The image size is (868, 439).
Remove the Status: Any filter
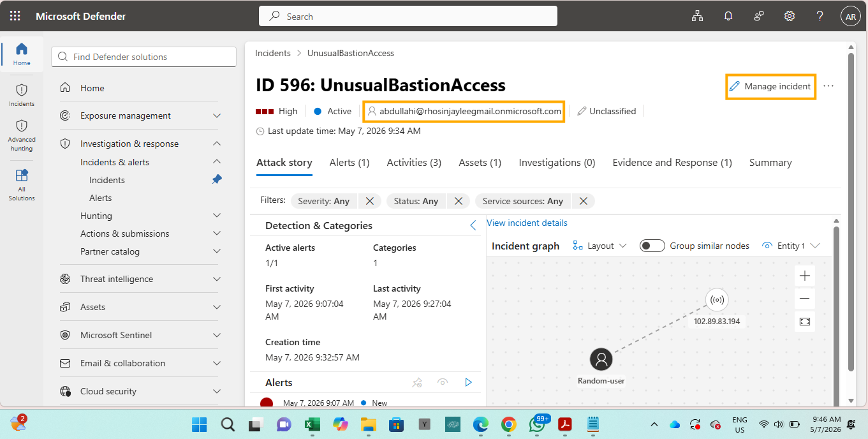pyautogui.click(x=458, y=201)
